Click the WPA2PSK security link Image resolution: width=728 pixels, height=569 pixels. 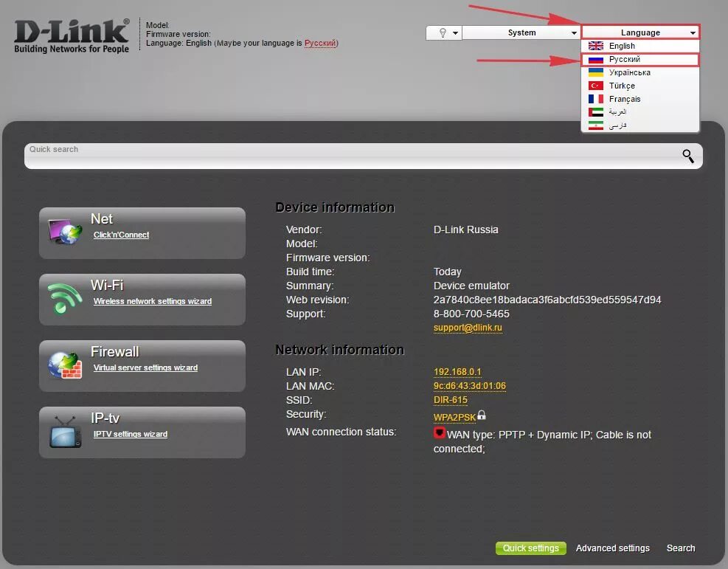[x=454, y=418]
